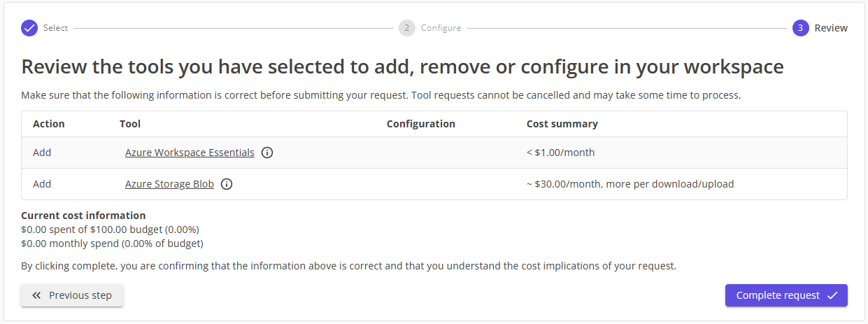Click the Action column header
The height and width of the screenshot is (324, 868).
(x=48, y=124)
